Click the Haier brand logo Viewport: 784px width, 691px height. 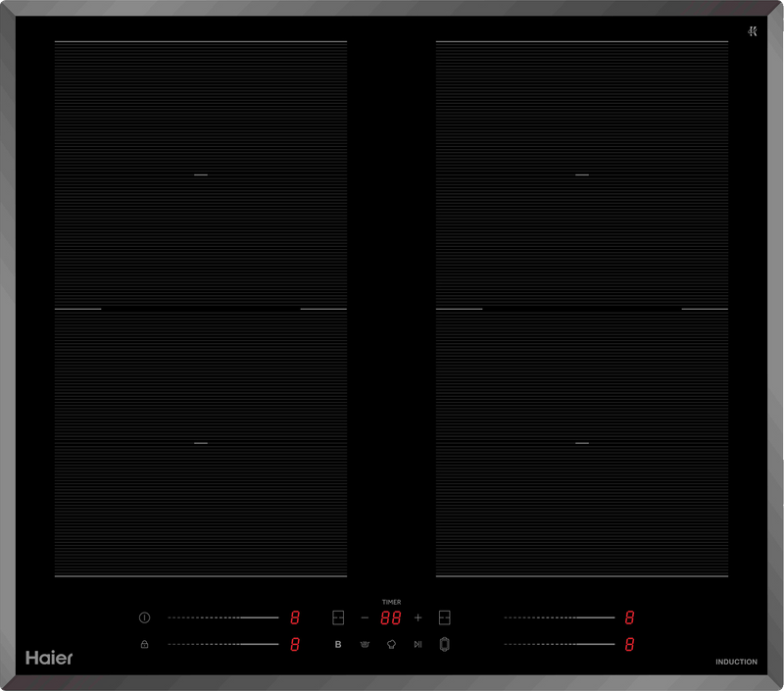[x=48, y=658]
